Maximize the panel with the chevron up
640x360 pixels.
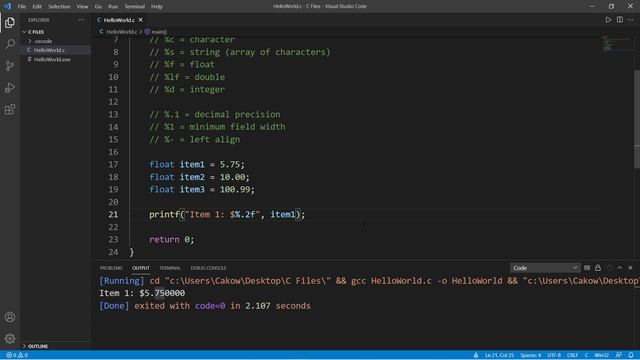pos(620,268)
